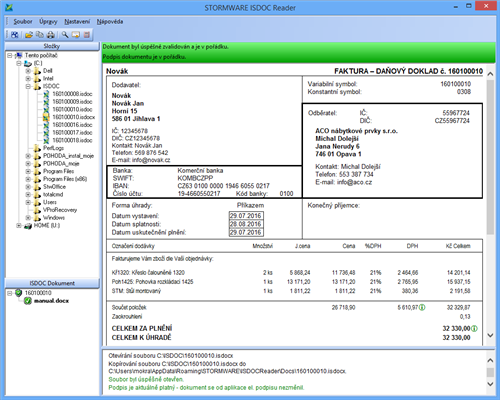Open attachment manual.docx
This screenshot has width=500, height=400.
click(x=51, y=301)
